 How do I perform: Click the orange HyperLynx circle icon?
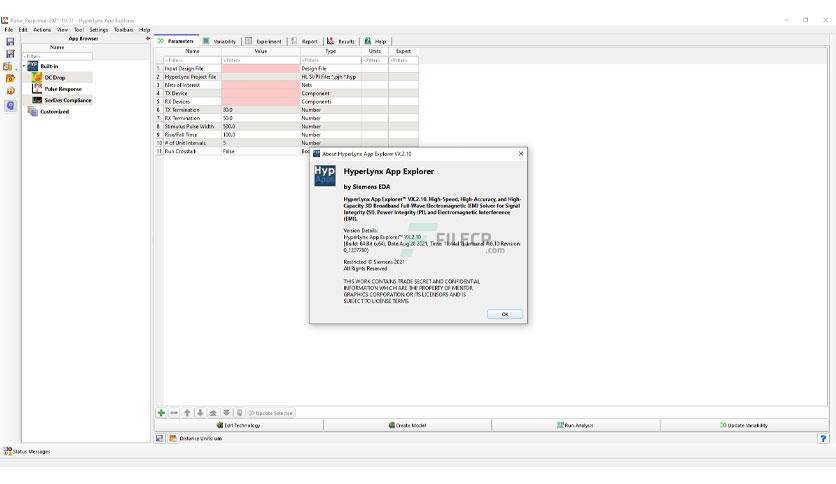click(10, 91)
